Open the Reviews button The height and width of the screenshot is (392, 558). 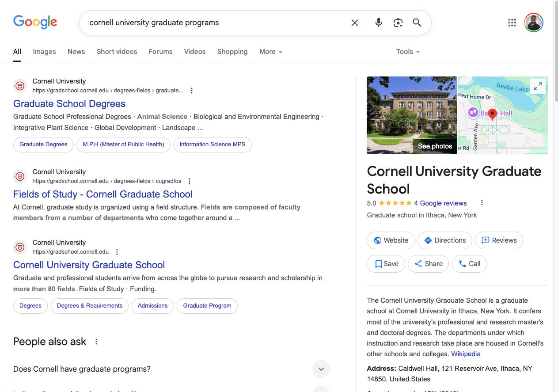[x=499, y=240]
